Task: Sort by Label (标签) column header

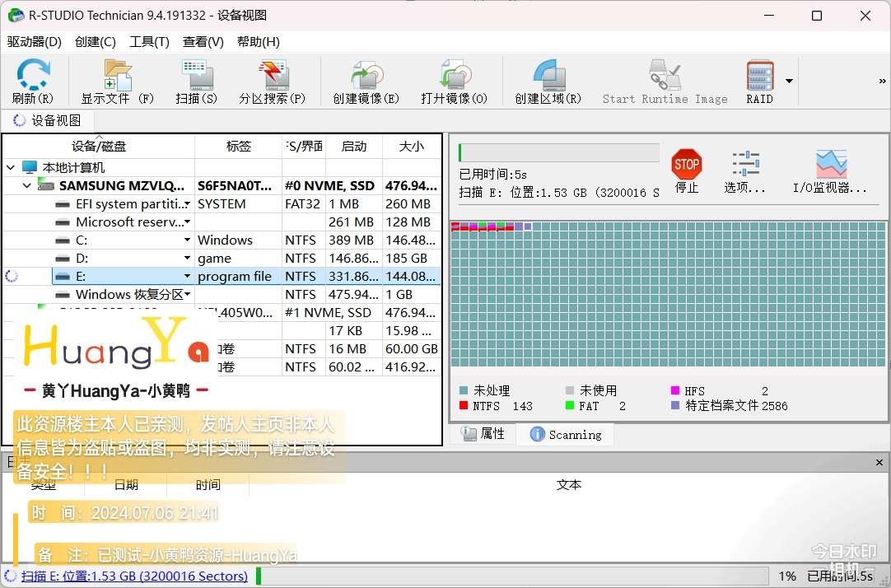Action: 239,147
